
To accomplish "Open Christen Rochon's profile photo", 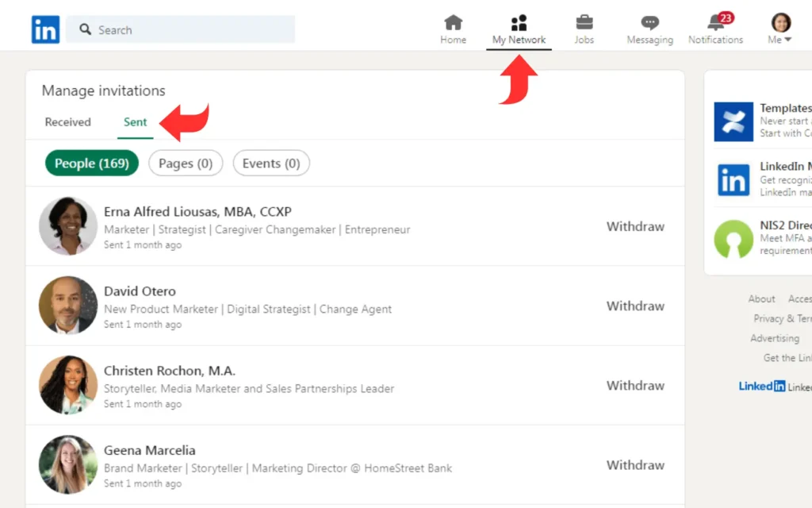I will (68, 385).
